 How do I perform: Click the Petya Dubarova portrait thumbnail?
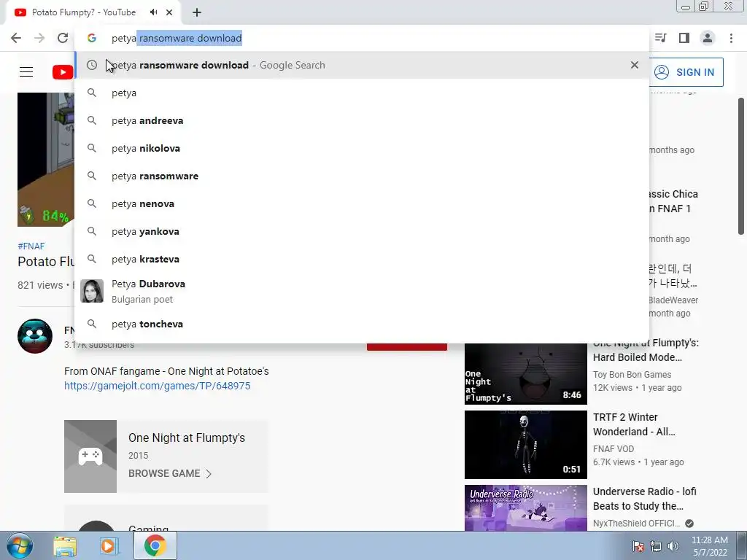(92, 291)
